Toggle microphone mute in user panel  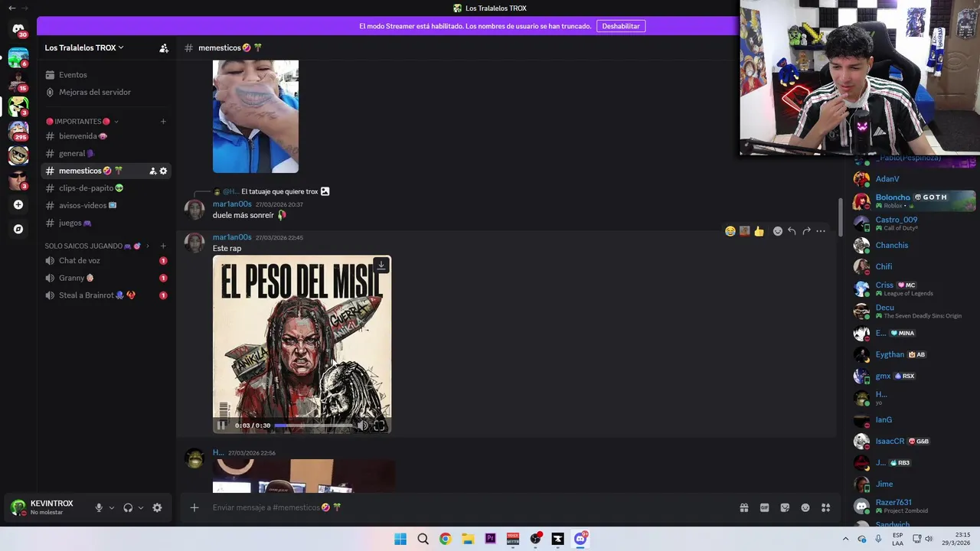pos(99,507)
